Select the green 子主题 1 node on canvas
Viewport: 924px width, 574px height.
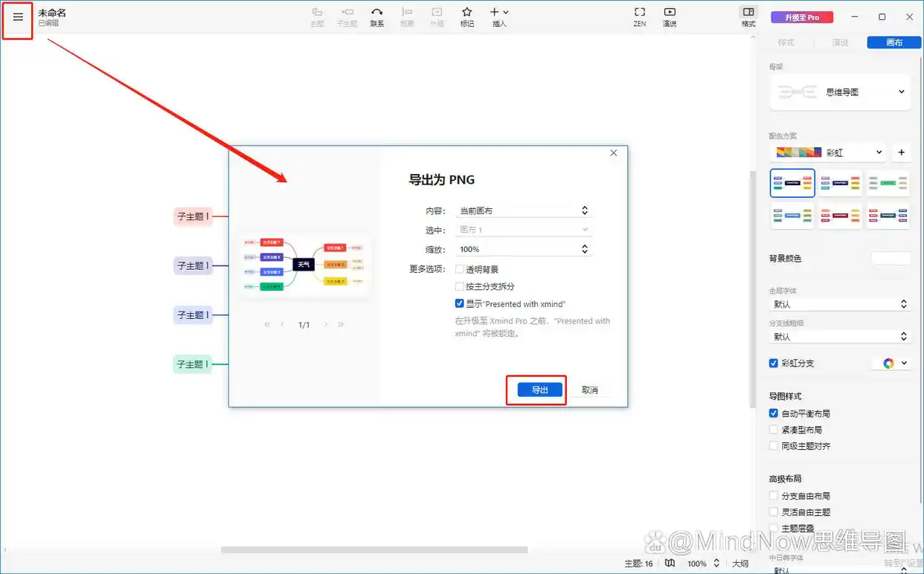pyautogui.click(x=193, y=364)
